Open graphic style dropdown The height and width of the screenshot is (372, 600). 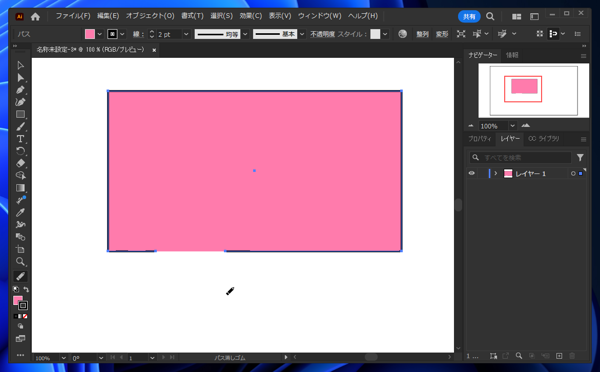click(385, 34)
